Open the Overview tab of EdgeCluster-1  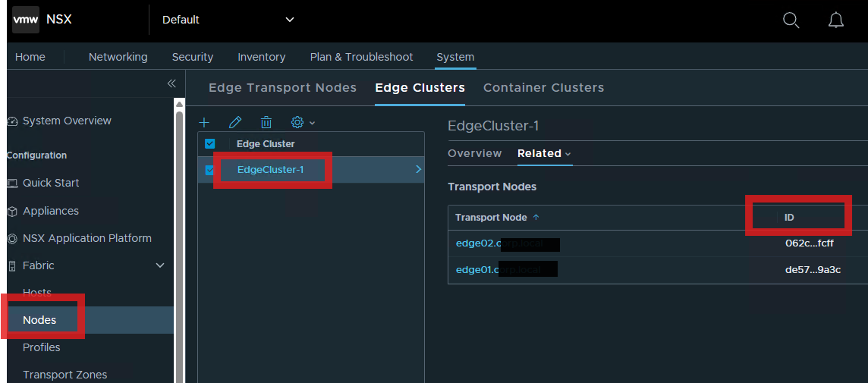[x=474, y=153]
